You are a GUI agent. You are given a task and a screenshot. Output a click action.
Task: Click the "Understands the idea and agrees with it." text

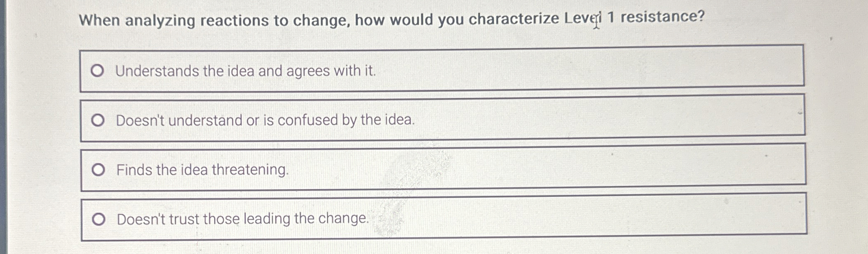point(245,71)
